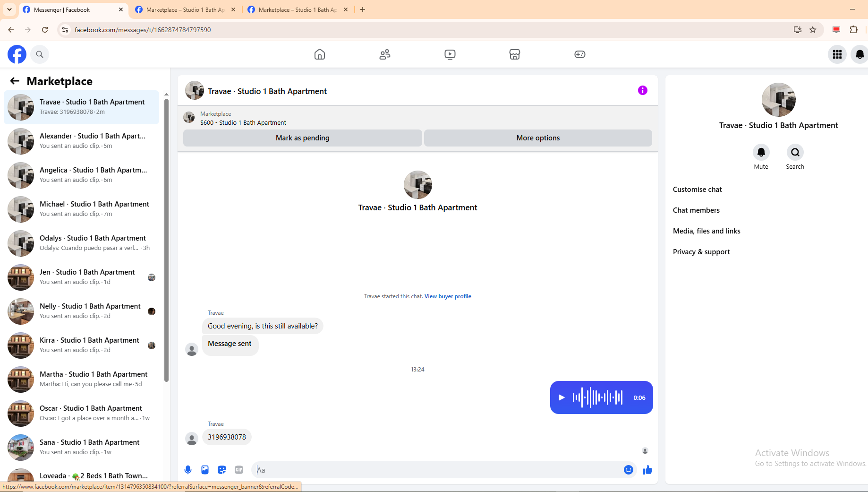The width and height of the screenshot is (868, 492).
Task: Open Michael Studio 1 Bath conversation
Action: tap(81, 209)
